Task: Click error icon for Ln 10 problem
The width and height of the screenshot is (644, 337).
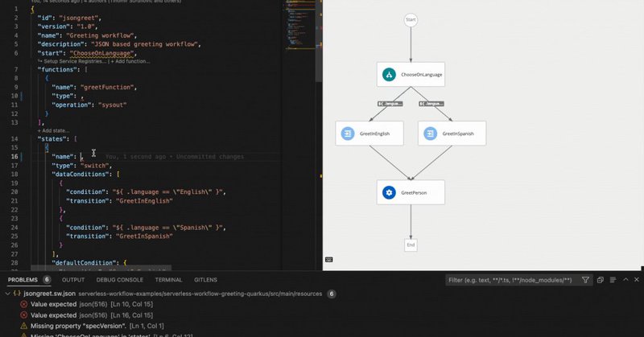Action: point(24,304)
